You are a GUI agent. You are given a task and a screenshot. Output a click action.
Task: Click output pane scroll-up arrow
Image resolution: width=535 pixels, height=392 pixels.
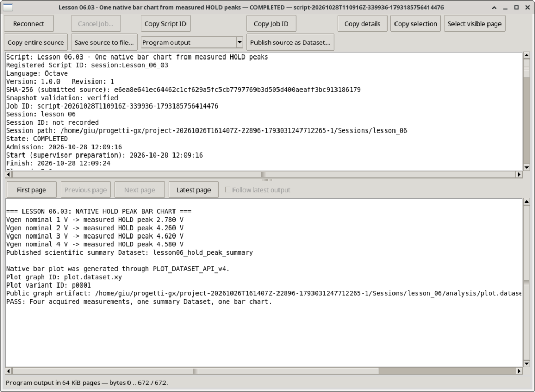click(x=527, y=202)
